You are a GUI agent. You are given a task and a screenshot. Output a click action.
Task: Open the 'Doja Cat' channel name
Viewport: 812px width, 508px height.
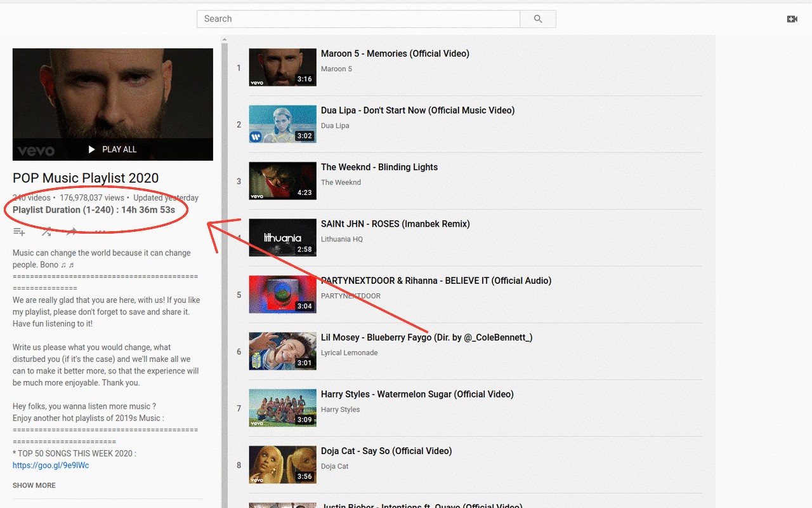(x=334, y=466)
